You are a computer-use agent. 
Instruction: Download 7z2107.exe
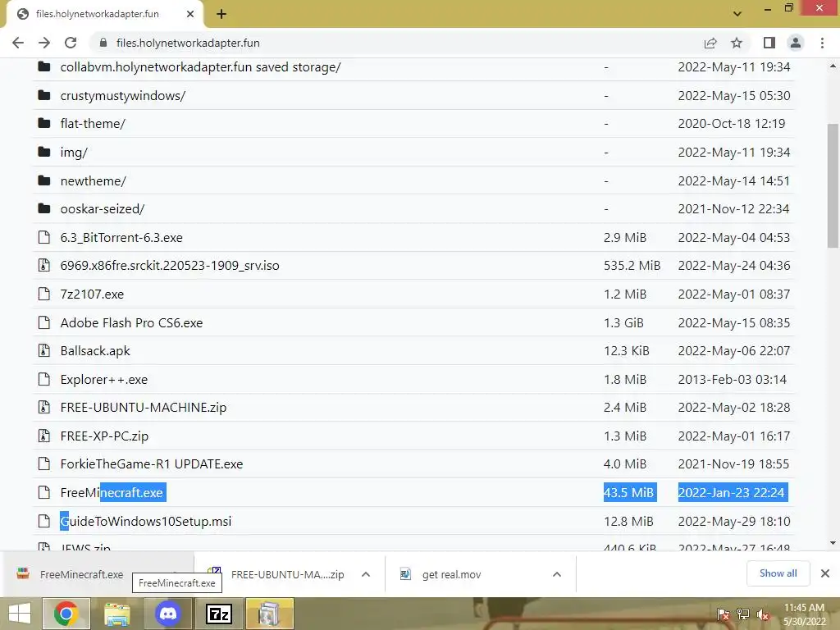pyautogui.click(x=92, y=294)
